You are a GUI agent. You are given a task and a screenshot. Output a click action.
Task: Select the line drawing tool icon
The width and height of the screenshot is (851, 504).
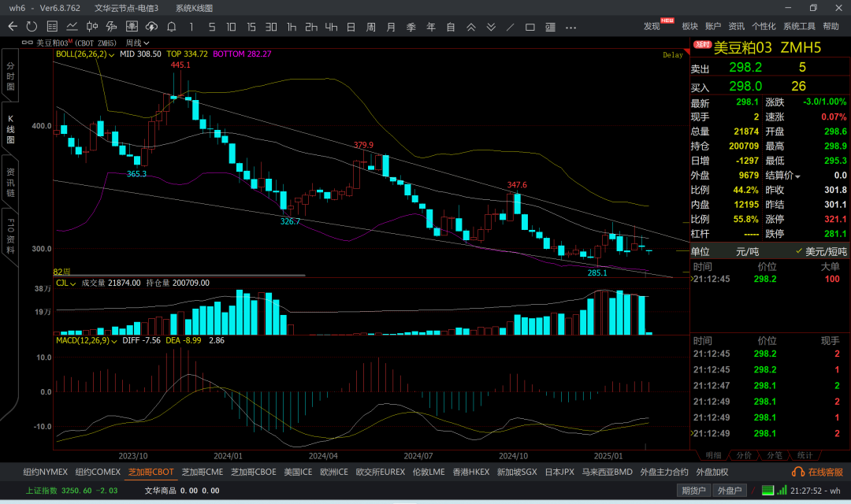click(x=511, y=27)
